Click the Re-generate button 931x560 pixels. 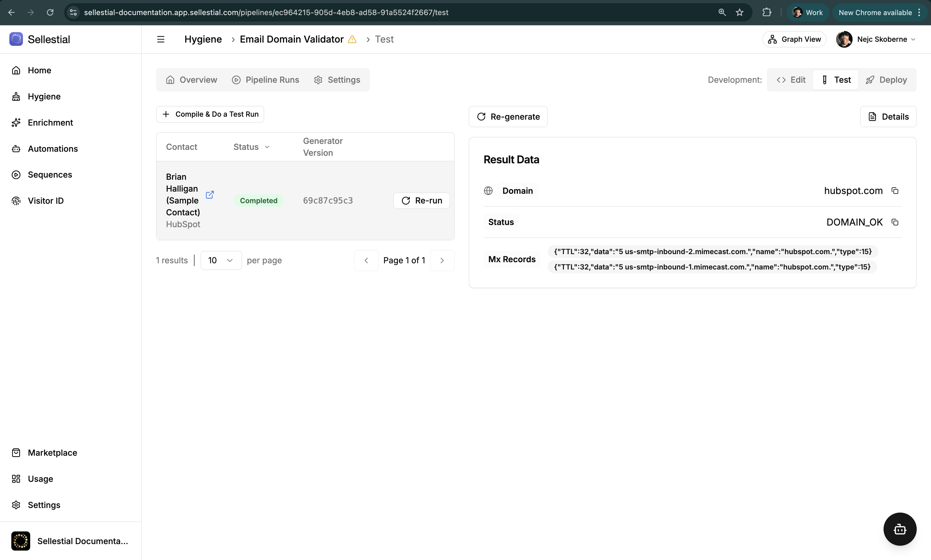(x=508, y=117)
